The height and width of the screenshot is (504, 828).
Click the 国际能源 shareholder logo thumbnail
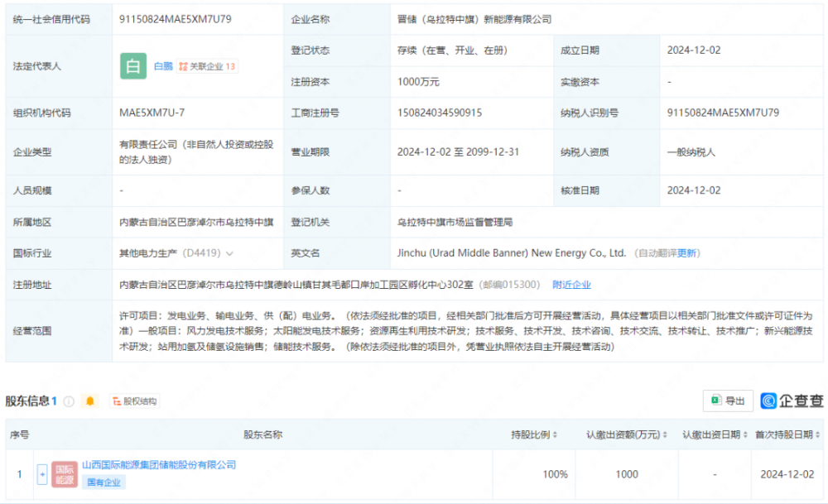click(65, 474)
